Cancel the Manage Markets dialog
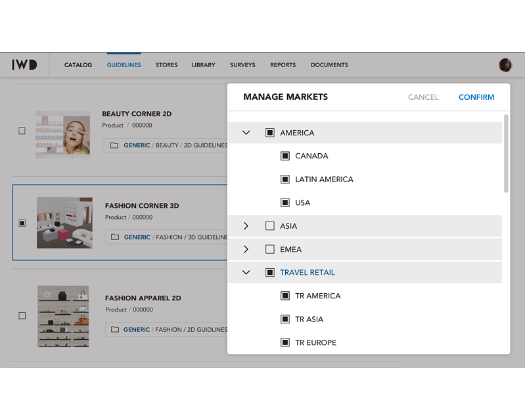Screen dimensions: 525x420 click(x=423, y=97)
